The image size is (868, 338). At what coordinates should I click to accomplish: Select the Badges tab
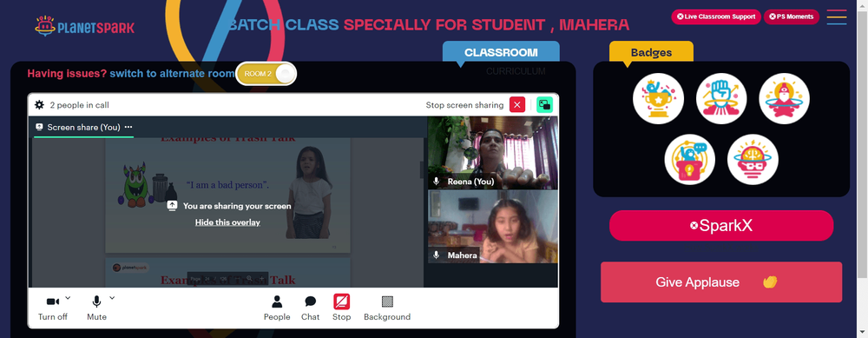point(651,53)
